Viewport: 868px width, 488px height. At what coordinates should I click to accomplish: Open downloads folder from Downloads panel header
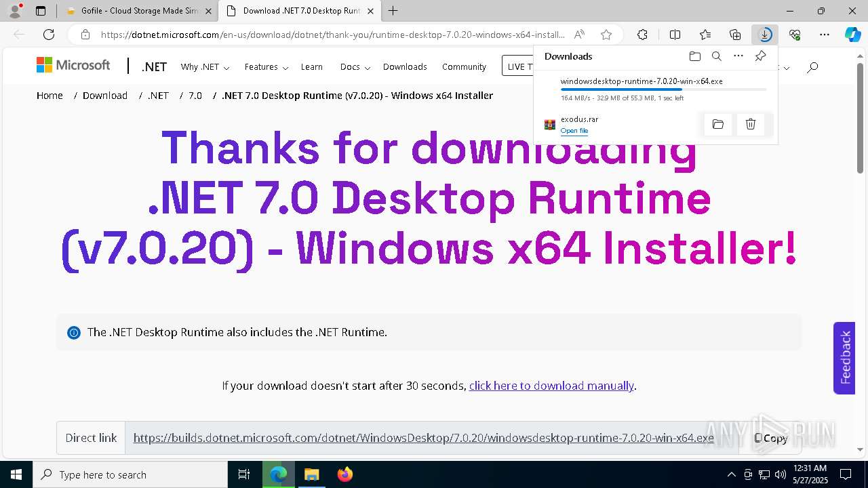click(694, 56)
